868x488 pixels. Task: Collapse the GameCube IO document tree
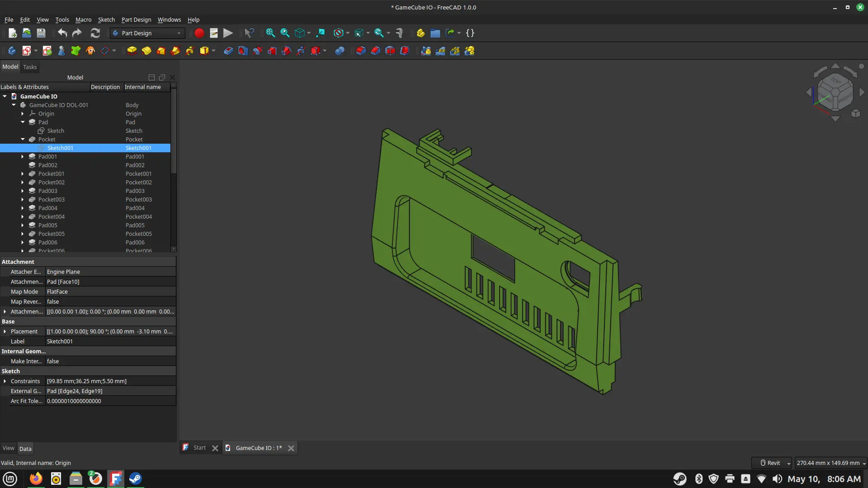(x=5, y=96)
